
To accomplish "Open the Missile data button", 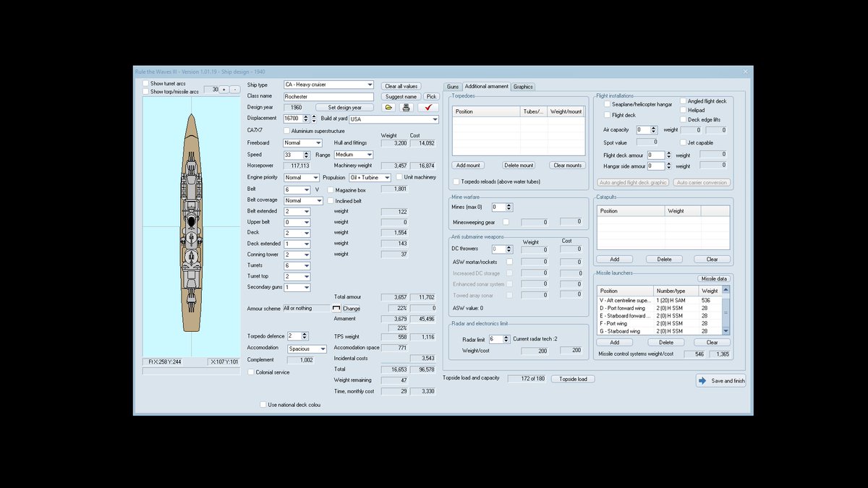I will click(714, 278).
